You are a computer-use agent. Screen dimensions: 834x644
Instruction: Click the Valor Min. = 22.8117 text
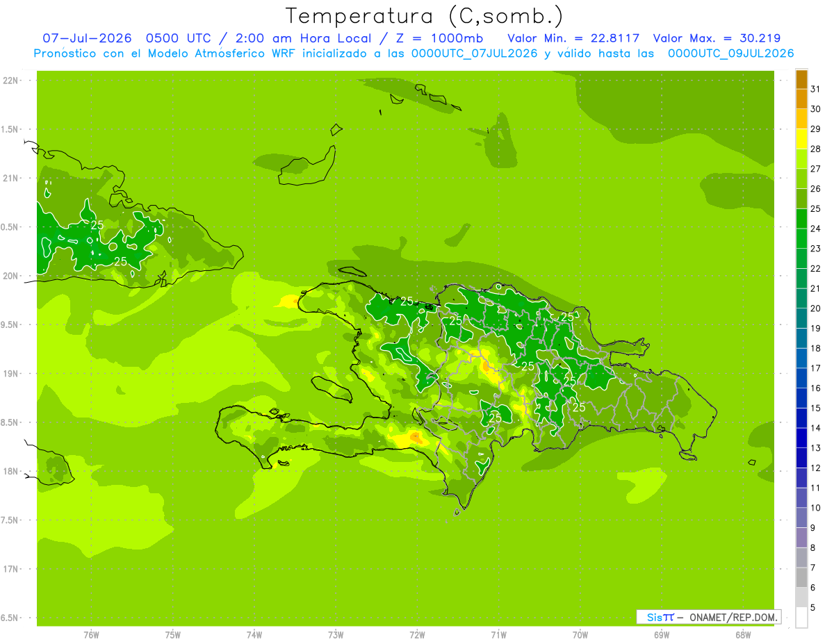pyautogui.click(x=573, y=38)
